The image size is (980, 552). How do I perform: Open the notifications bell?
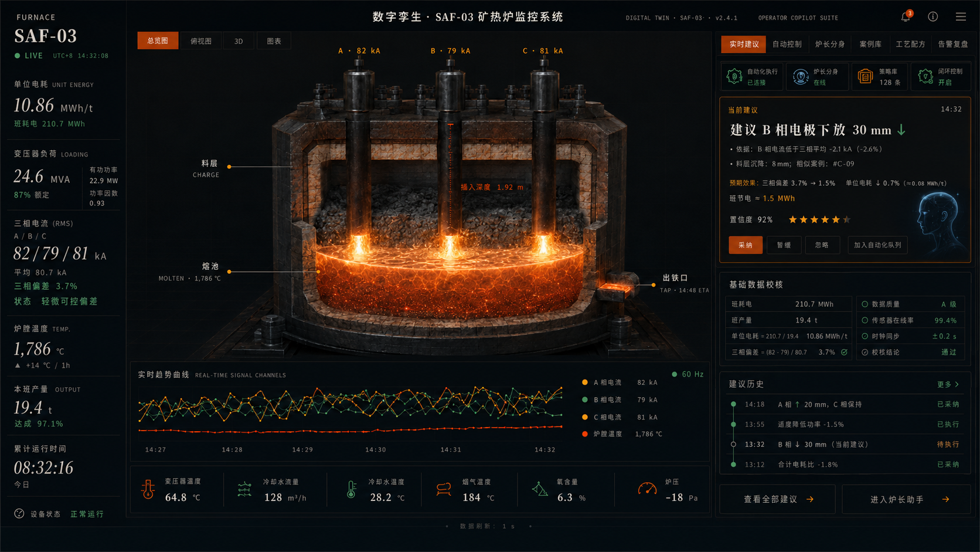click(x=906, y=17)
